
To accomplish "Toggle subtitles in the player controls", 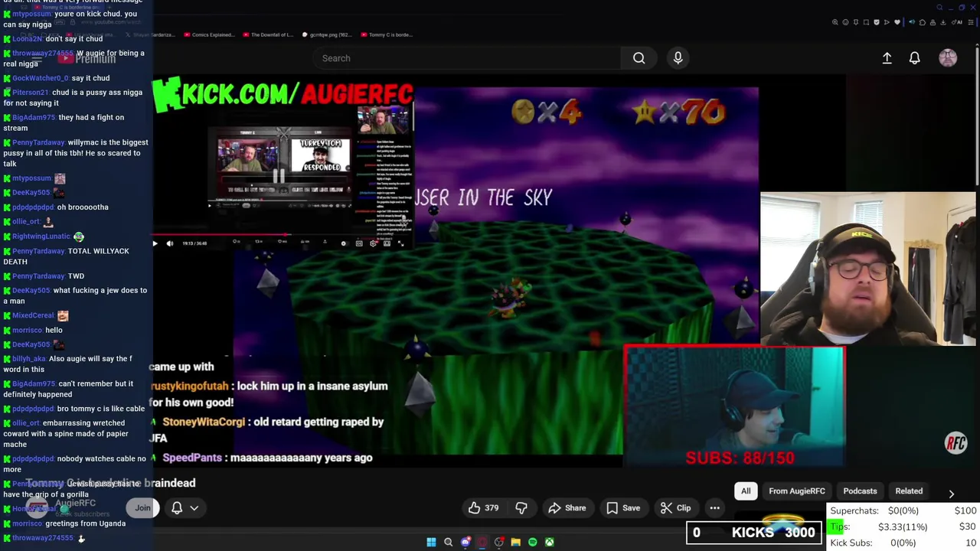I will click(x=359, y=243).
